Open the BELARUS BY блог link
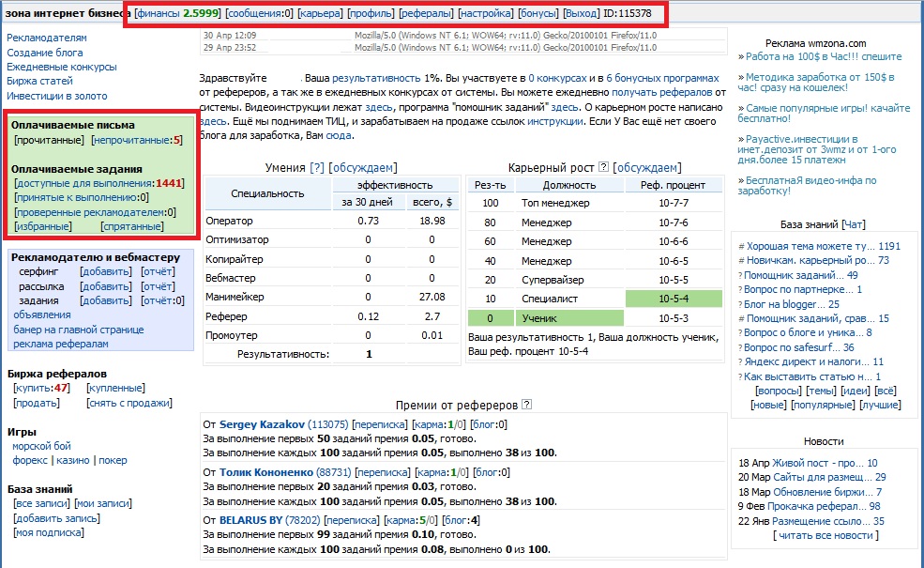 click(x=458, y=520)
